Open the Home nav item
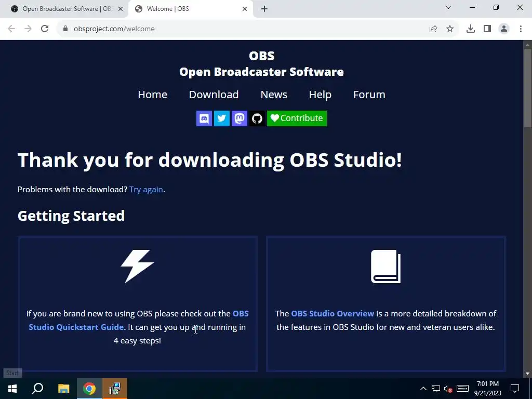 click(152, 95)
